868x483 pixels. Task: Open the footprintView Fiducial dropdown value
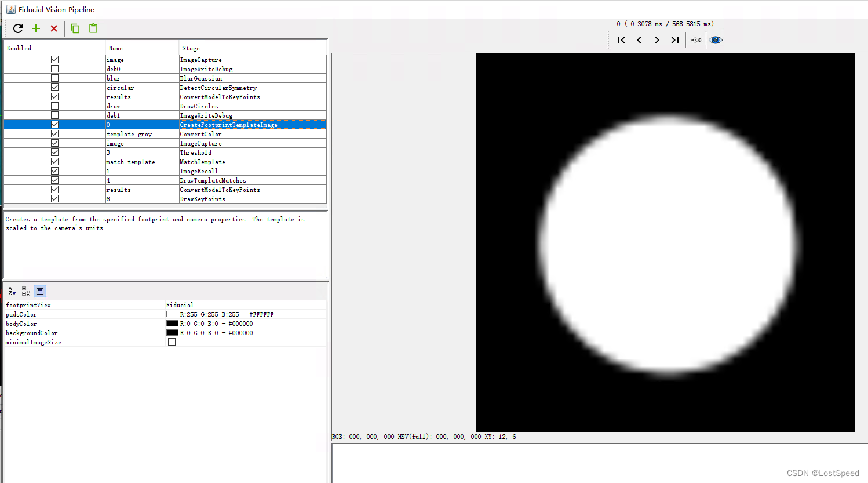[245, 305]
